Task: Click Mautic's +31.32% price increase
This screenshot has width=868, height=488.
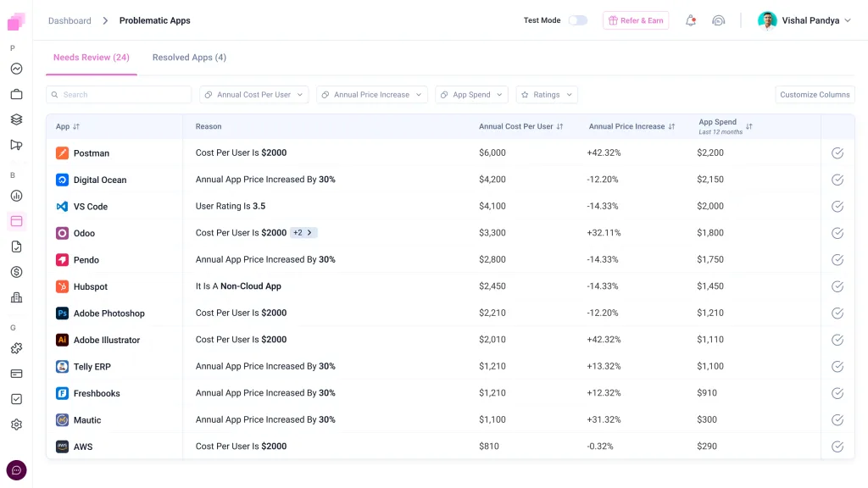Action: (x=604, y=419)
